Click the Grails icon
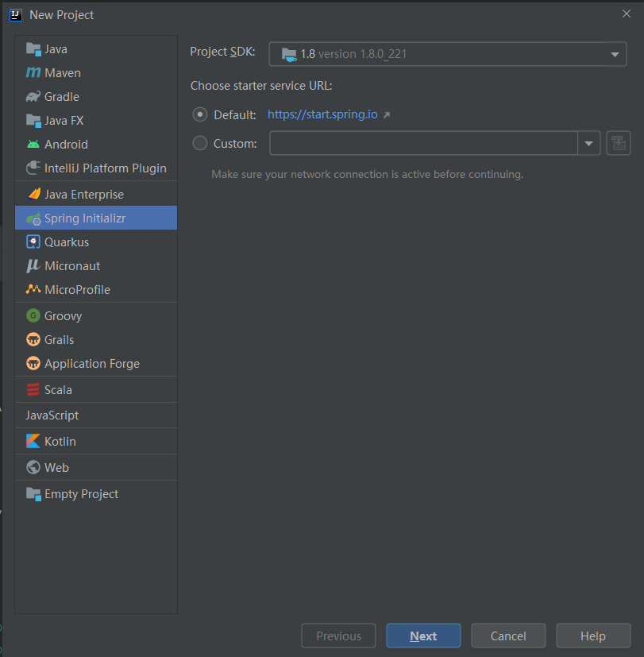The image size is (644, 657). pyautogui.click(x=33, y=339)
